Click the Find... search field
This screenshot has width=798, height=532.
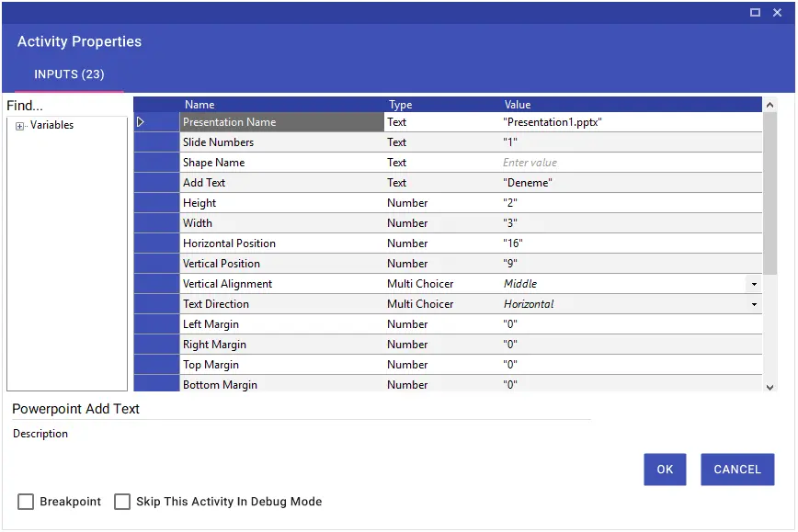(x=66, y=106)
